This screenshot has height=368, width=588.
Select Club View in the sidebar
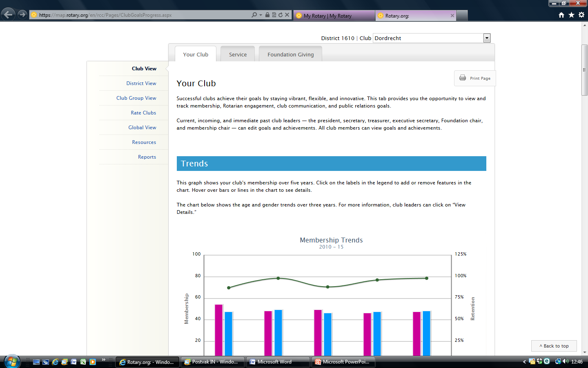click(144, 69)
